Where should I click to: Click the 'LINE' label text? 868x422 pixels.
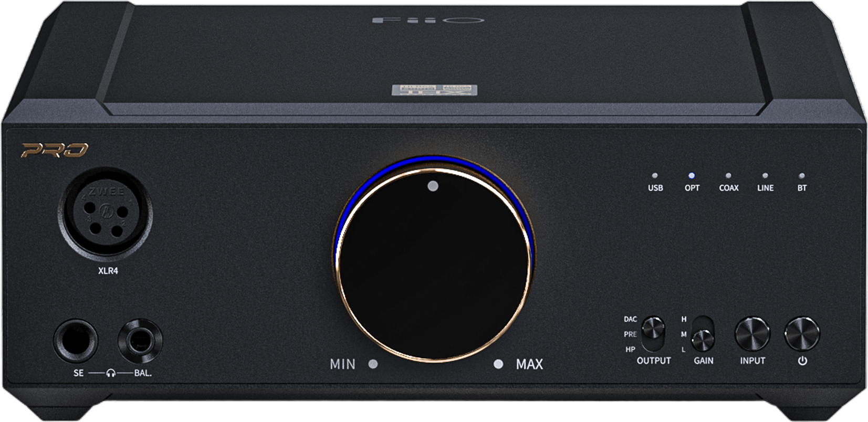765,188
